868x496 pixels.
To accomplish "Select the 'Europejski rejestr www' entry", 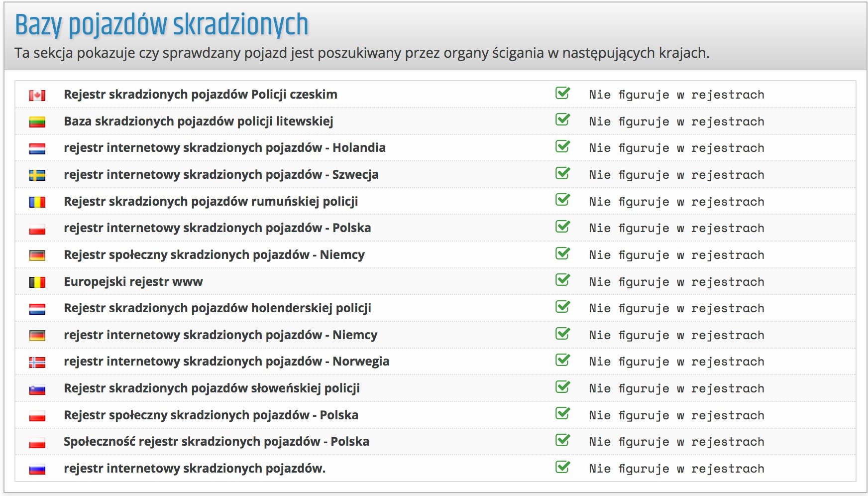I will (x=133, y=282).
